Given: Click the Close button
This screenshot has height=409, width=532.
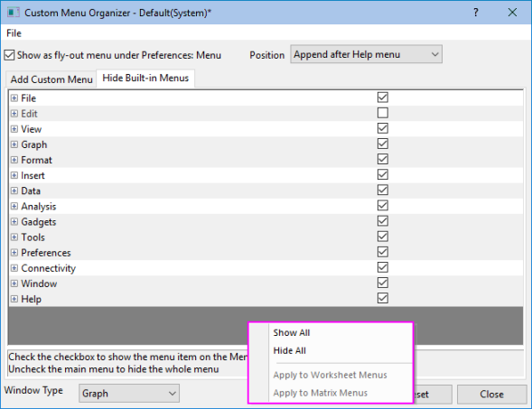Looking at the screenshot, I should (x=491, y=394).
